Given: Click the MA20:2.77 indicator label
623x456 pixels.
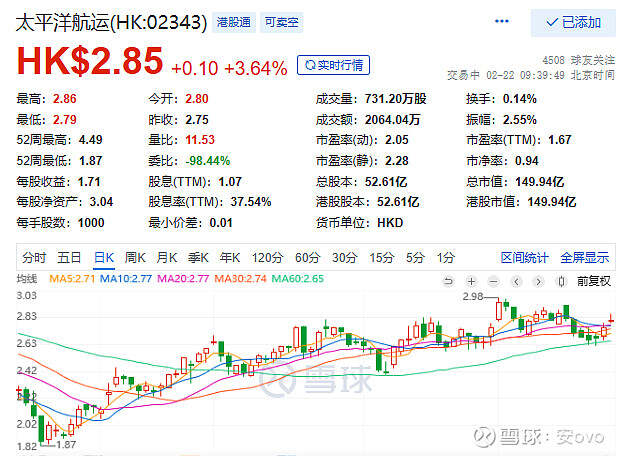Looking at the screenshot, I should 183,279.
